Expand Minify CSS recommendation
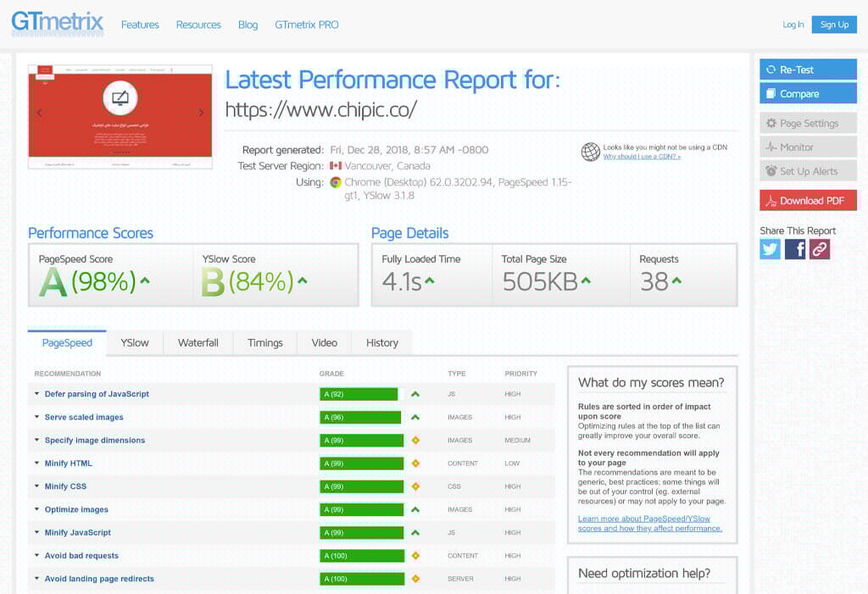The width and height of the screenshot is (868, 594). coord(37,486)
